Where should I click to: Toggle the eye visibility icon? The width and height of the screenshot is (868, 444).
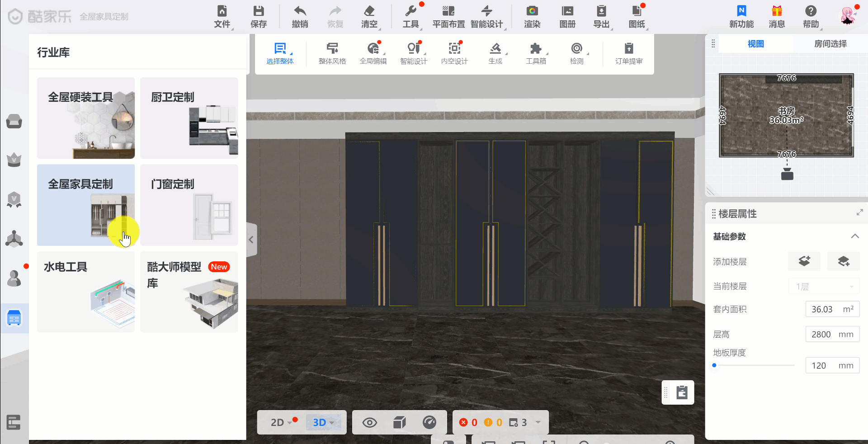369,423
